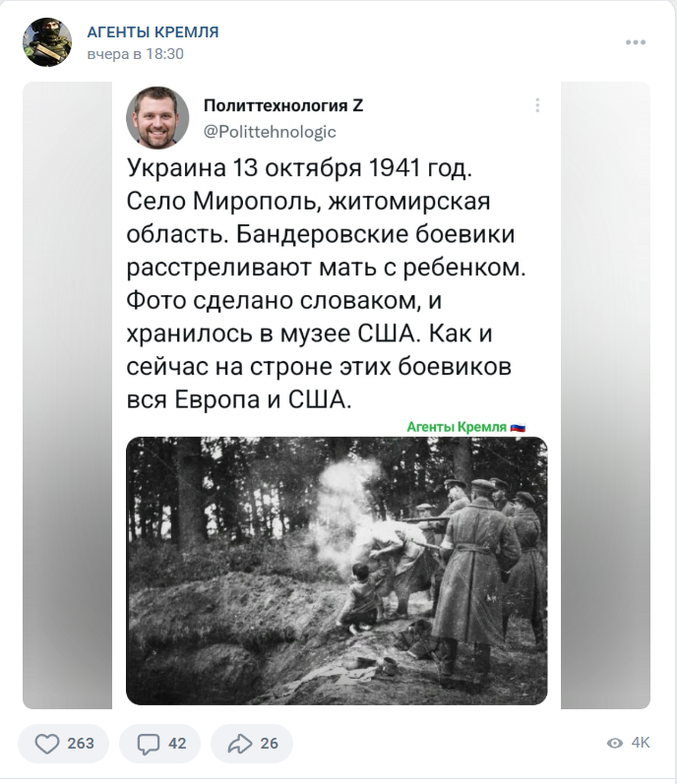Click the 4K views count
The height and width of the screenshot is (784, 677).
coord(641,743)
